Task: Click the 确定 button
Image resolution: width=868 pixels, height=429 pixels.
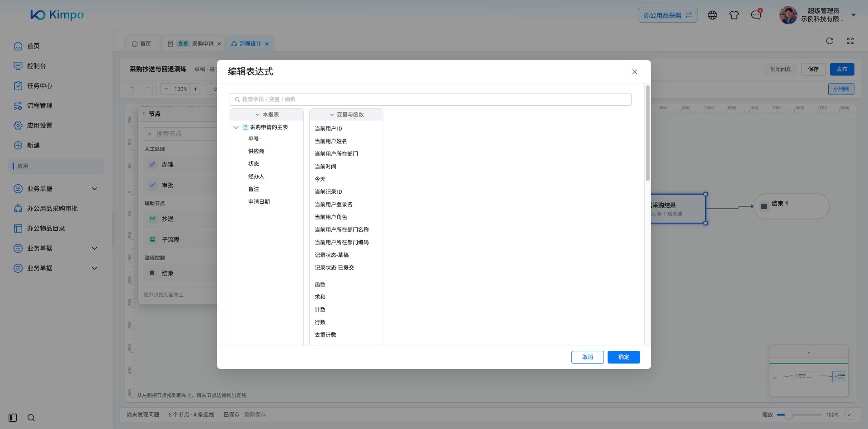Action: pyautogui.click(x=624, y=357)
